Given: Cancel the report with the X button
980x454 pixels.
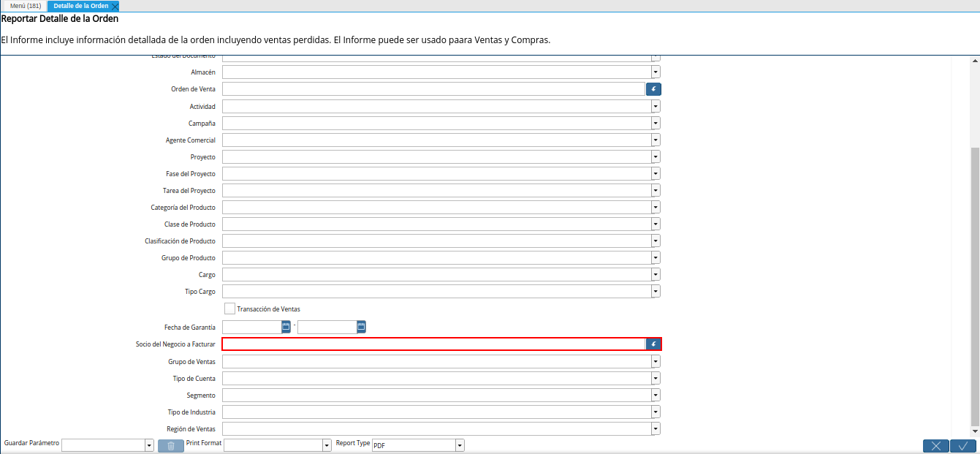Looking at the screenshot, I should [x=935, y=446].
